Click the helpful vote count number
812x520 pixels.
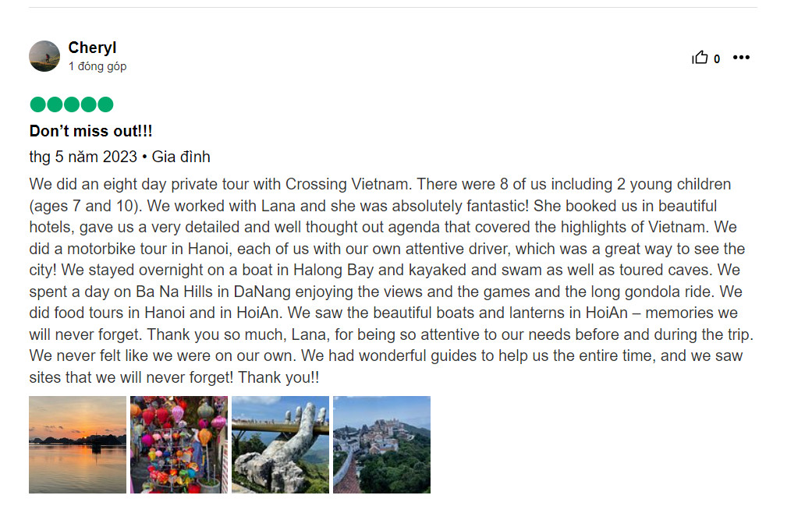717,59
